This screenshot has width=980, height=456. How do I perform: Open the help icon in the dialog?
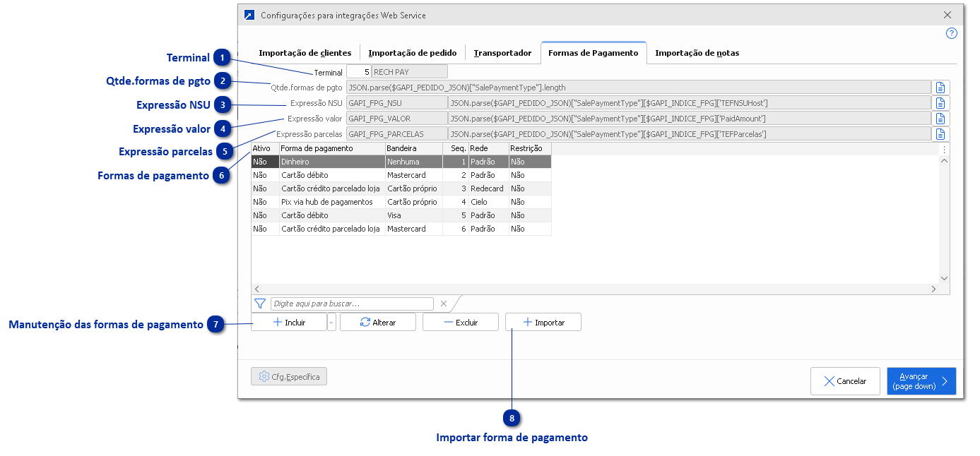click(x=951, y=33)
